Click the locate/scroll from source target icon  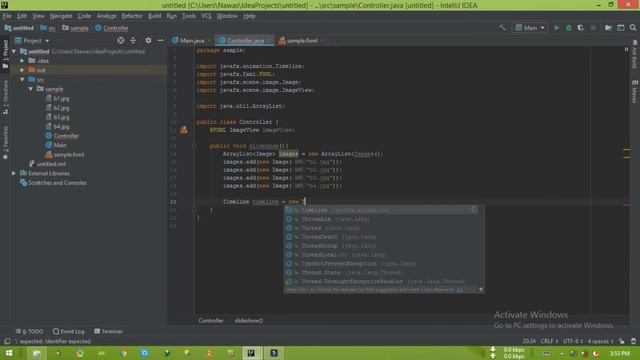tap(120, 40)
